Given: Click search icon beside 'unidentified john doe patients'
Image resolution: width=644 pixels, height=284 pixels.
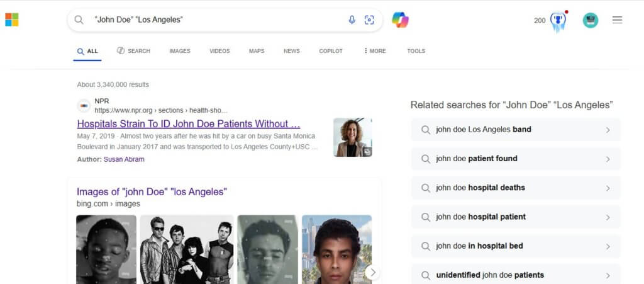Looking at the screenshot, I should tap(426, 276).
